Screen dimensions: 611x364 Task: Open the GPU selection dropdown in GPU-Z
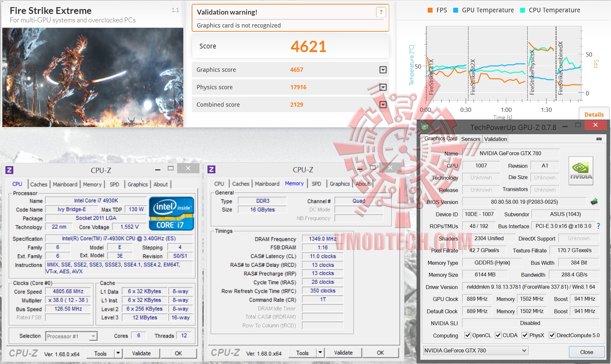point(476,350)
